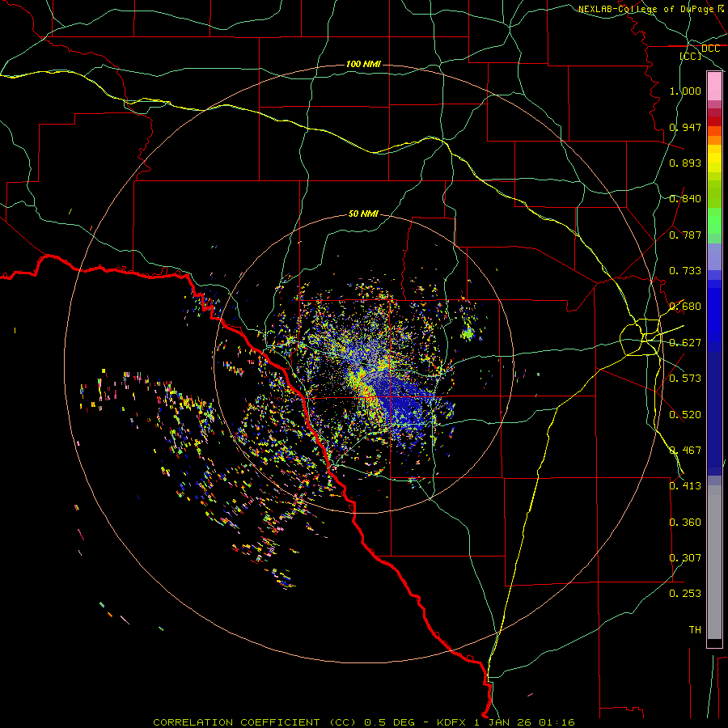The width and height of the screenshot is (728, 728).
Task: Click the 0.573 scale value
Action: tap(685, 379)
